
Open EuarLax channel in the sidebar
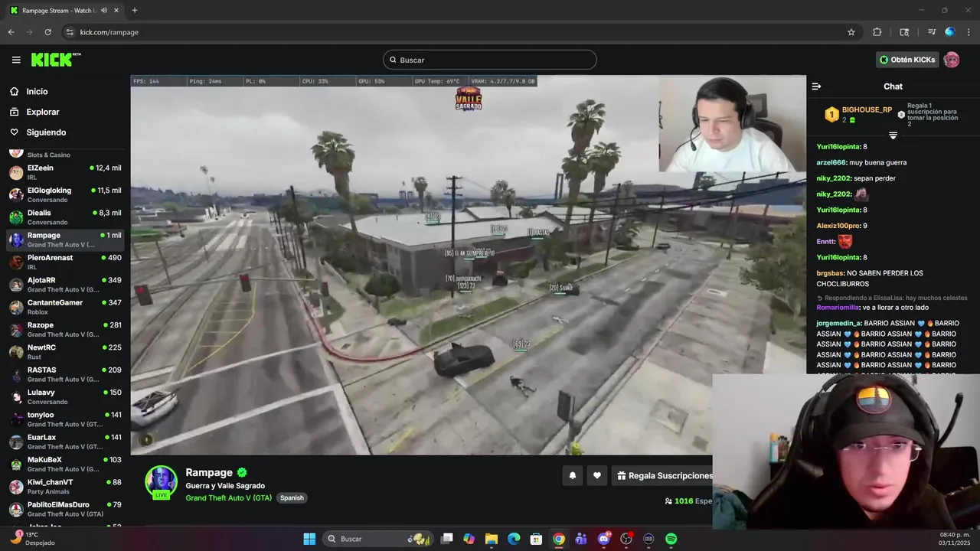point(64,442)
